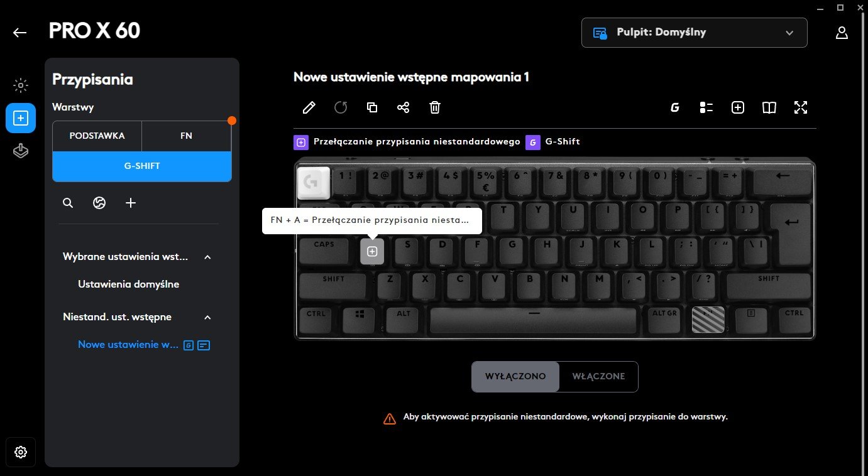868x476 pixels.
Task: Click the G-Shift toolbar icon on right
Action: click(x=675, y=107)
